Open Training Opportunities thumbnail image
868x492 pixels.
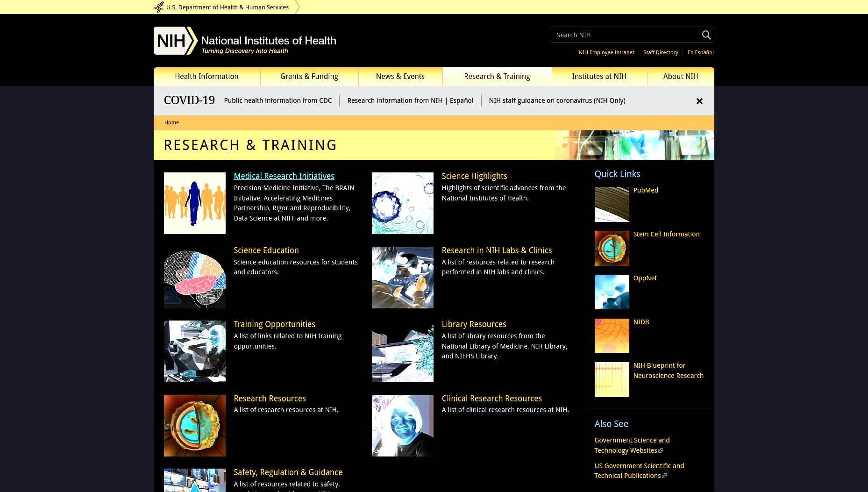194,351
